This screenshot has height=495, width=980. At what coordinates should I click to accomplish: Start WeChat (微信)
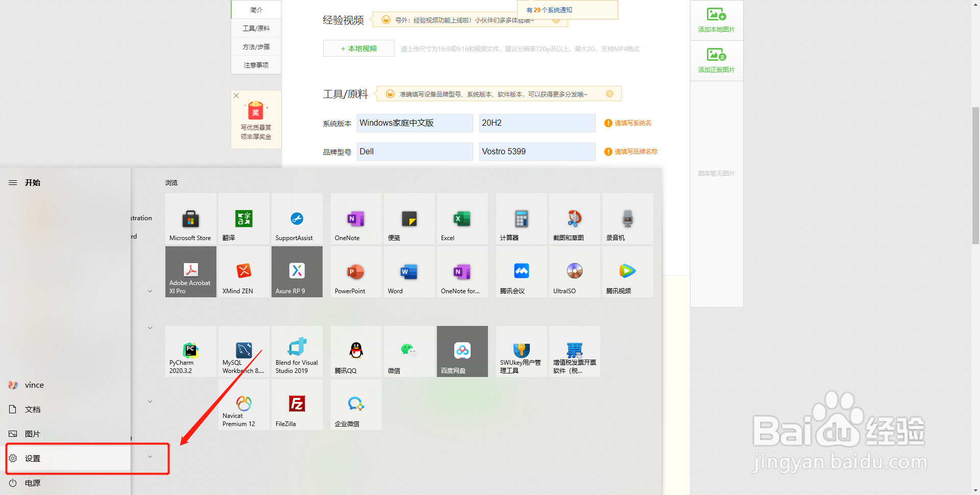tap(408, 351)
